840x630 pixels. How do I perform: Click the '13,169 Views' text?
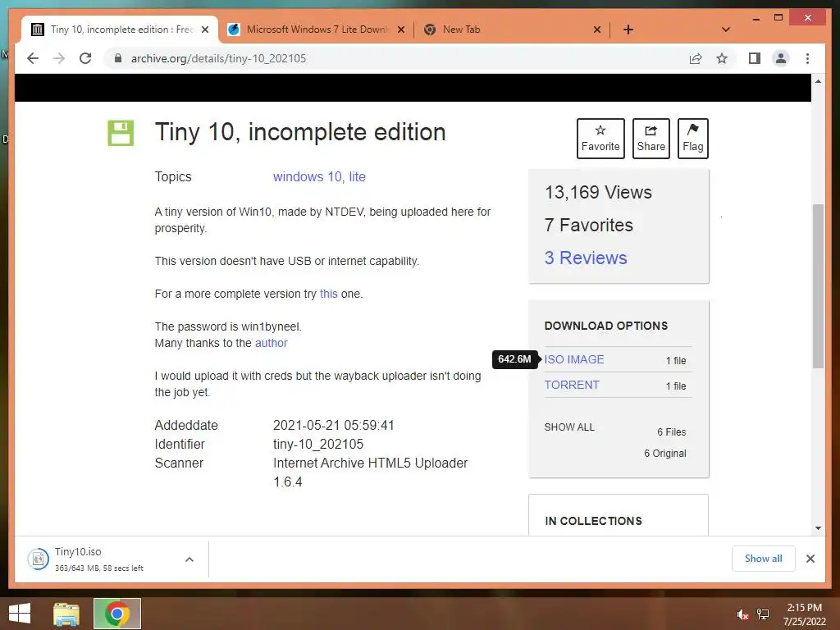598,192
